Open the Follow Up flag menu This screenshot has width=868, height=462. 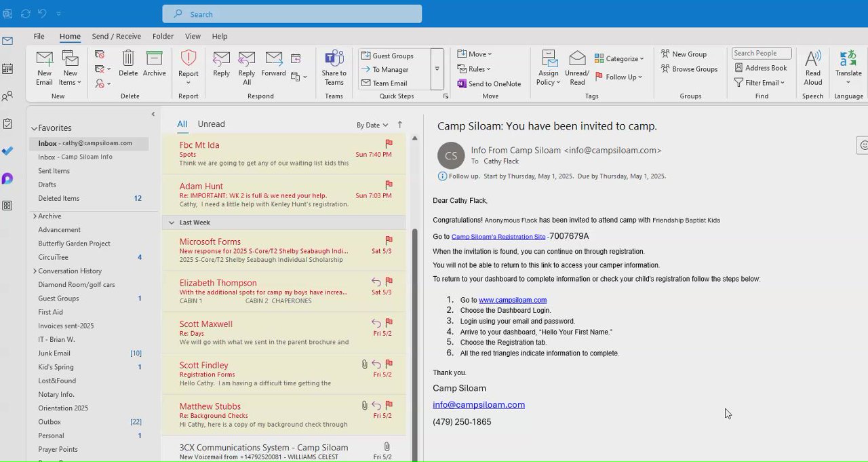tap(618, 77)
